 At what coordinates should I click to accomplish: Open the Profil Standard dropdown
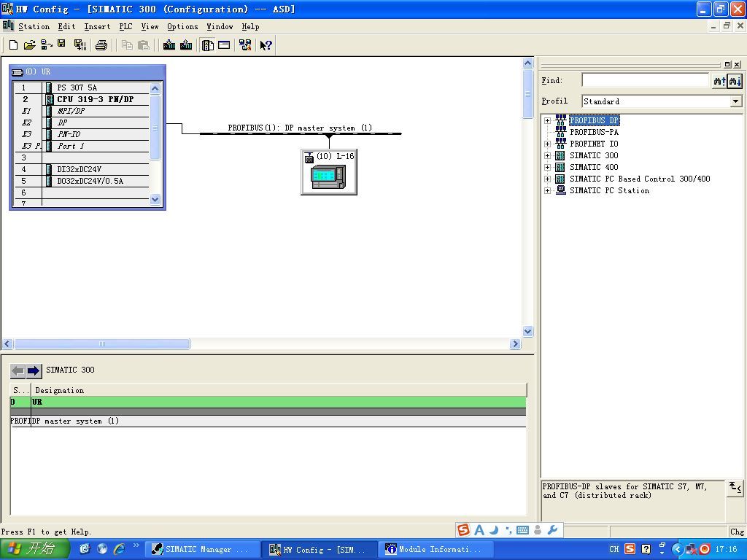pyautogui.click(x=735, y=101)
